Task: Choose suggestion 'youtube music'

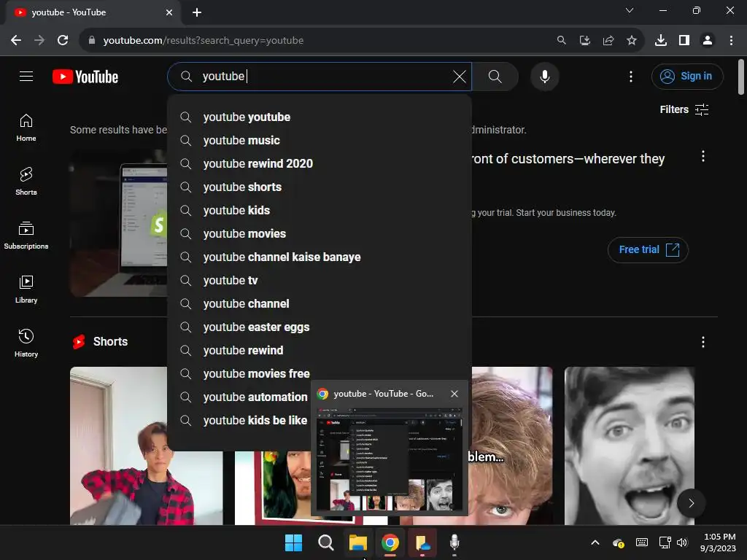Action: (320, 141)
